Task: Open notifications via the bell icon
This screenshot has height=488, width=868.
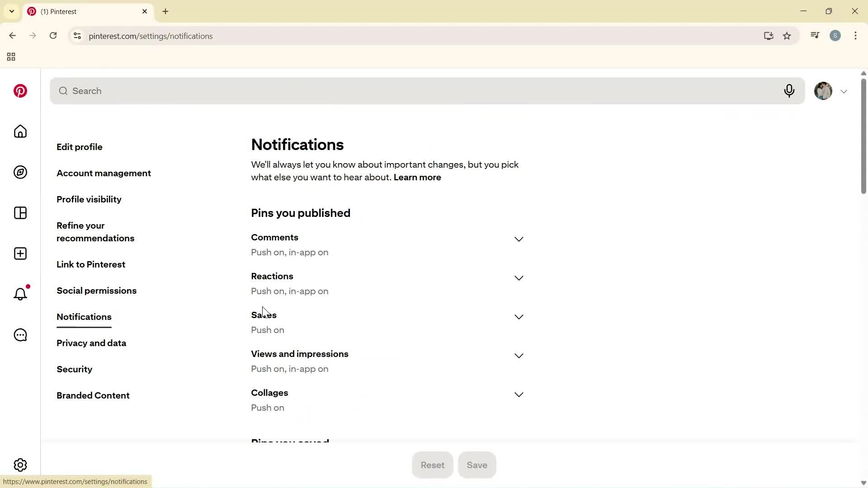Action: click(20, 294)
